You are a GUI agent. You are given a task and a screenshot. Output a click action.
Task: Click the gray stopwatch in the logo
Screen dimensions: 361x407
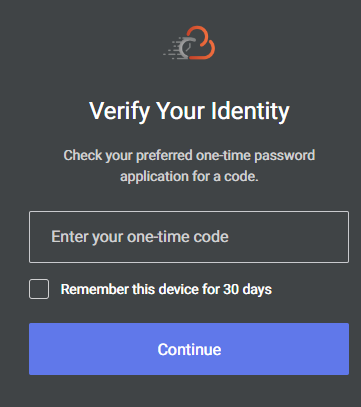pos(185,47)
